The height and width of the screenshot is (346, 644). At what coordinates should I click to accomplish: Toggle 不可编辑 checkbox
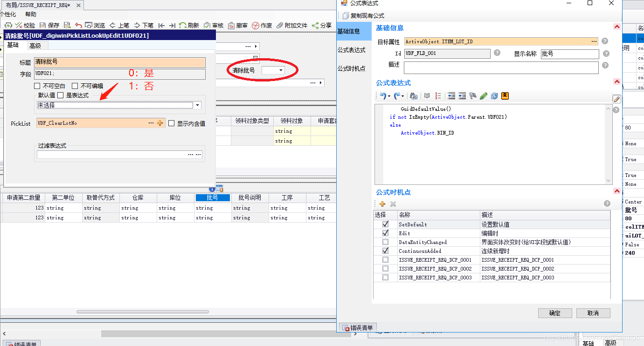pyautogui.click(x=75, y=86)
